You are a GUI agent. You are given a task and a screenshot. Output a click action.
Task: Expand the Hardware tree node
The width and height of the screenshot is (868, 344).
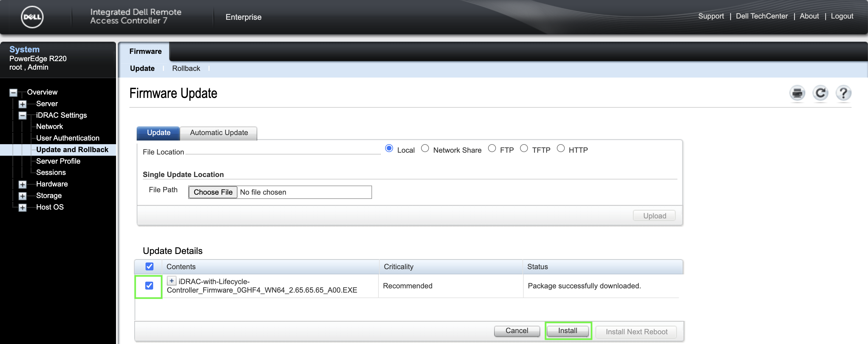click(22, 184)
